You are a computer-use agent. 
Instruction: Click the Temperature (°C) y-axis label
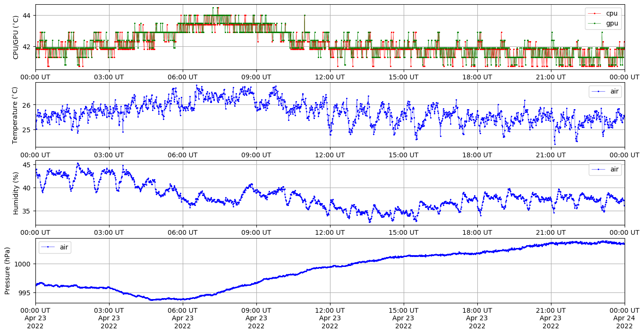point(15,115)
